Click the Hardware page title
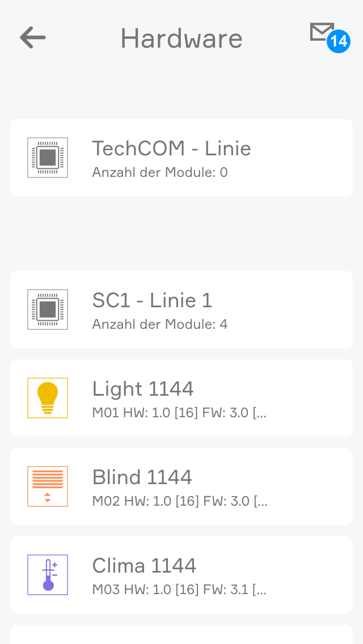Image resolution: width=363 pixels, height=644 pixels. [181, 39]
